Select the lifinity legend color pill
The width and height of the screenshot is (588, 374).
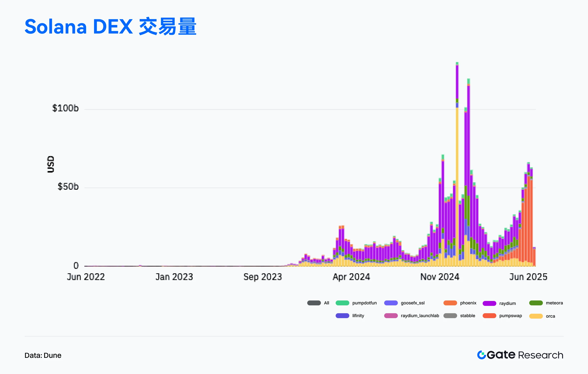(343, 316)
